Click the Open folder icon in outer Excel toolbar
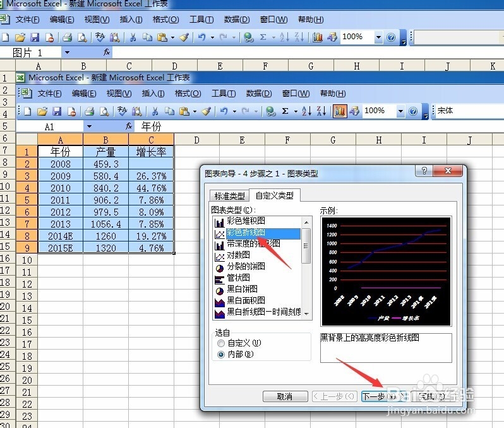 point(20,37)
